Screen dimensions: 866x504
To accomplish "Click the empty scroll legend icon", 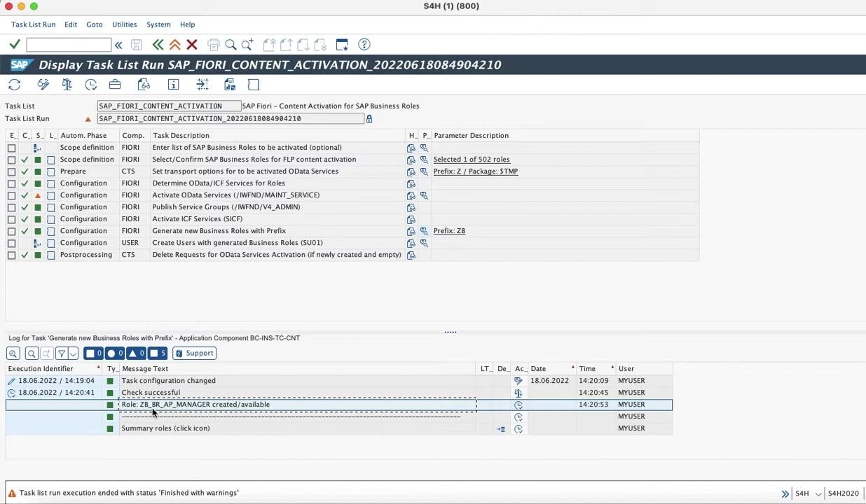I will (x=254, y=85).
